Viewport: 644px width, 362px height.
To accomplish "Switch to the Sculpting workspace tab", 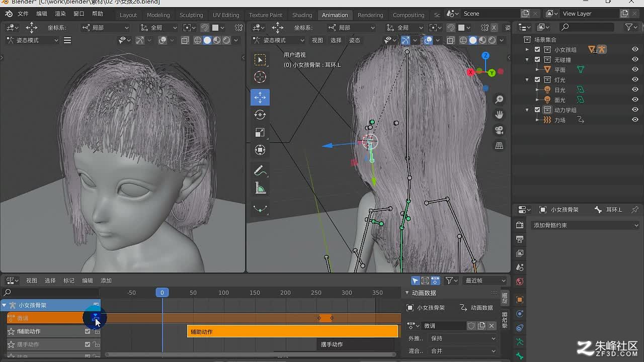I will click(x=191, y=15).
